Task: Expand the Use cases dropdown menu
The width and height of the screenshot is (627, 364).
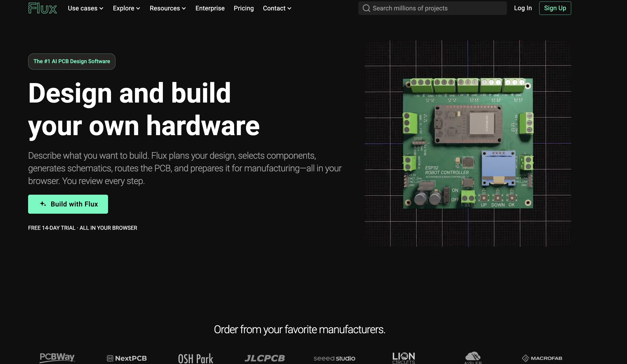Action: tap(86, 8)
